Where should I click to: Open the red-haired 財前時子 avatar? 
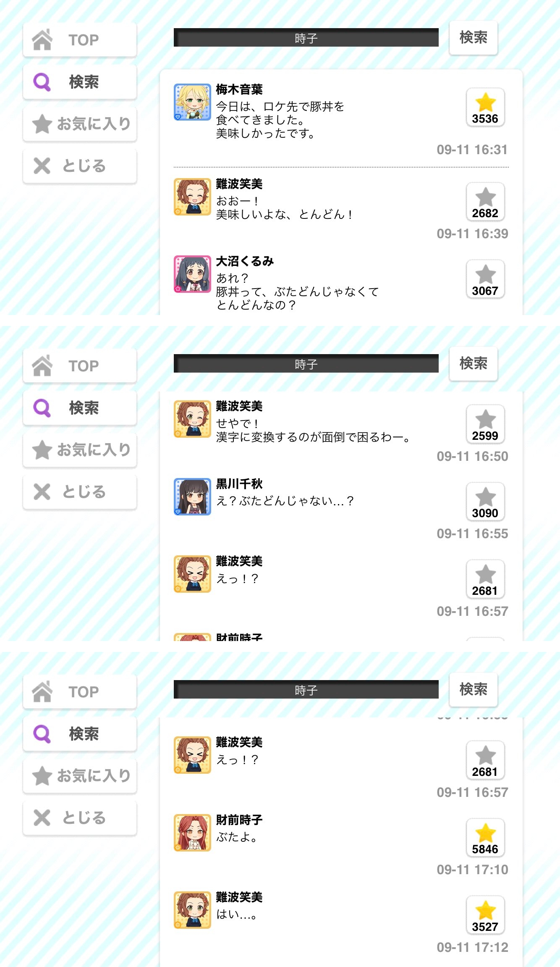tap(192, 833)
